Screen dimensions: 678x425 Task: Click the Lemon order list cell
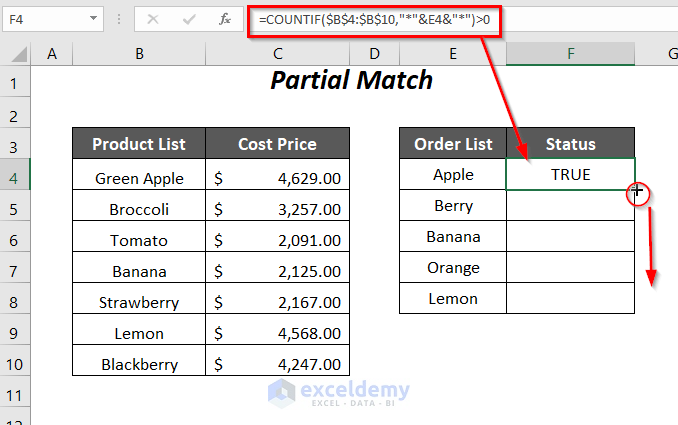coord(453,299)
